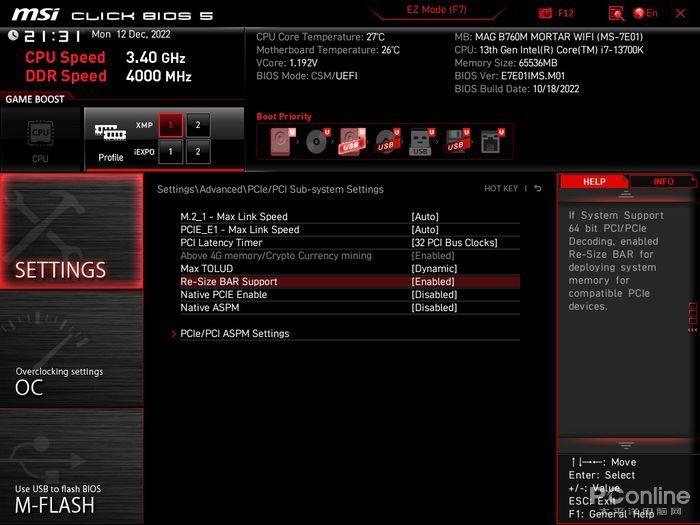Change language via the En globe icon

click(646, 13)
